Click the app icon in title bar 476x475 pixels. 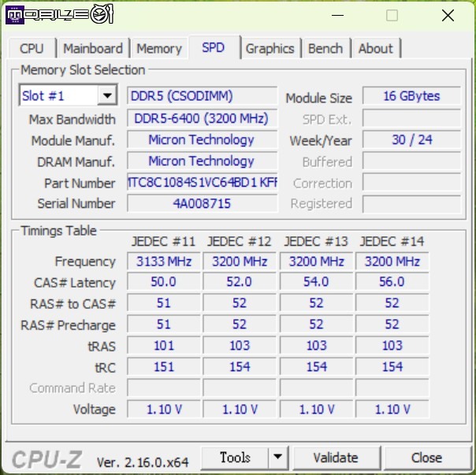tap(14, 15)
